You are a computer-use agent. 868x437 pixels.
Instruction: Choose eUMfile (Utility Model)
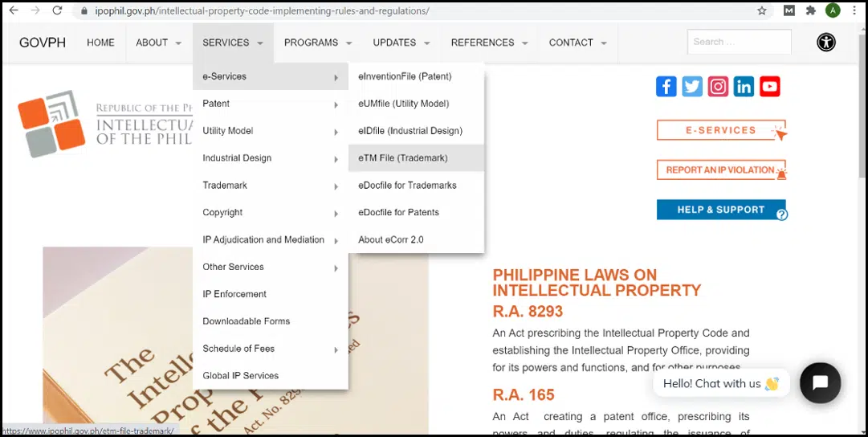(416, 104)
